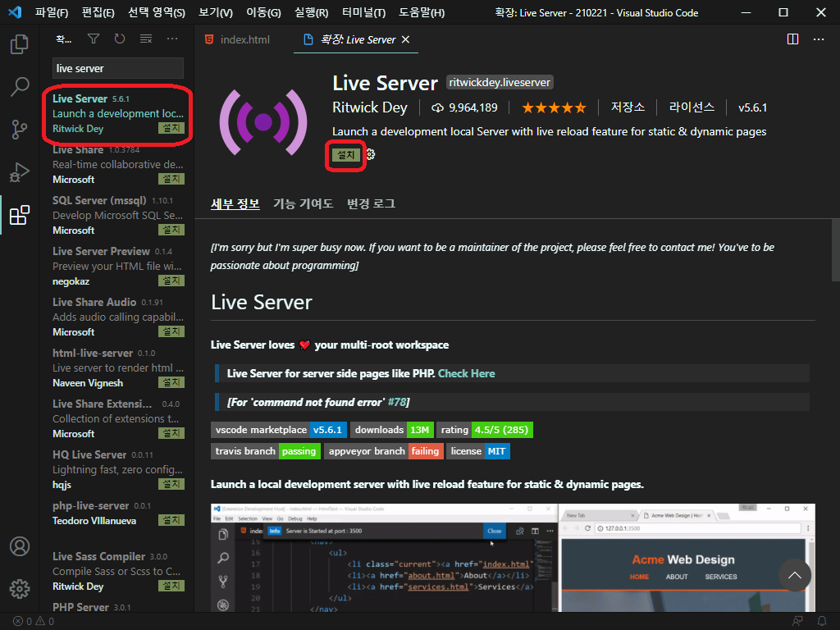Click the rating 4.5/5 (285) badge

(x=485, y=430)
